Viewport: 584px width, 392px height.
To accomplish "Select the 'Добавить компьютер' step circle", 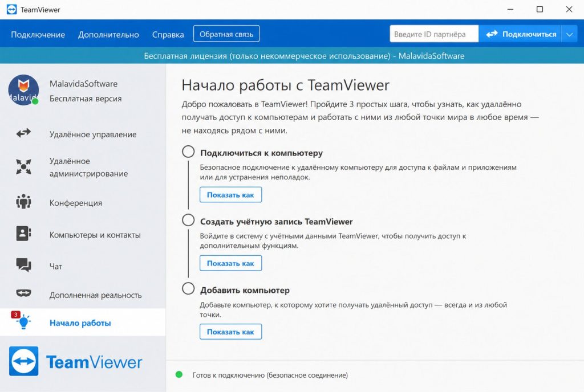I will point(188,289).
